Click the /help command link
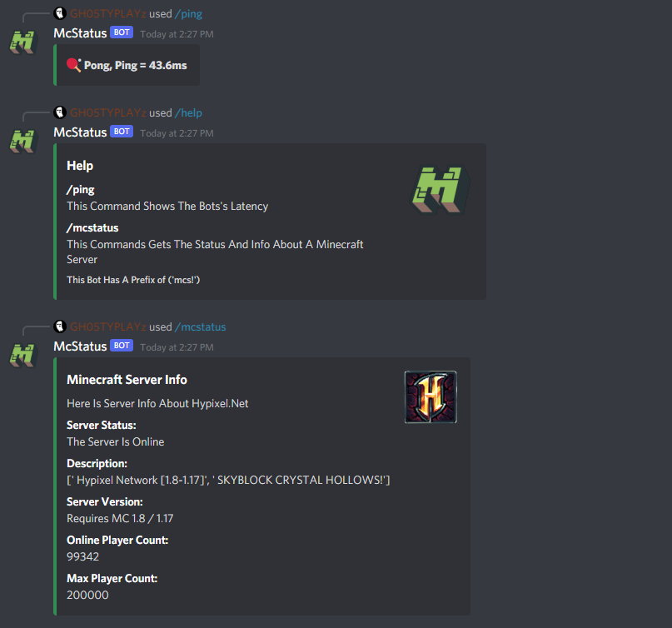The width and height of the screenshot is (672, 628). [188, 112]
